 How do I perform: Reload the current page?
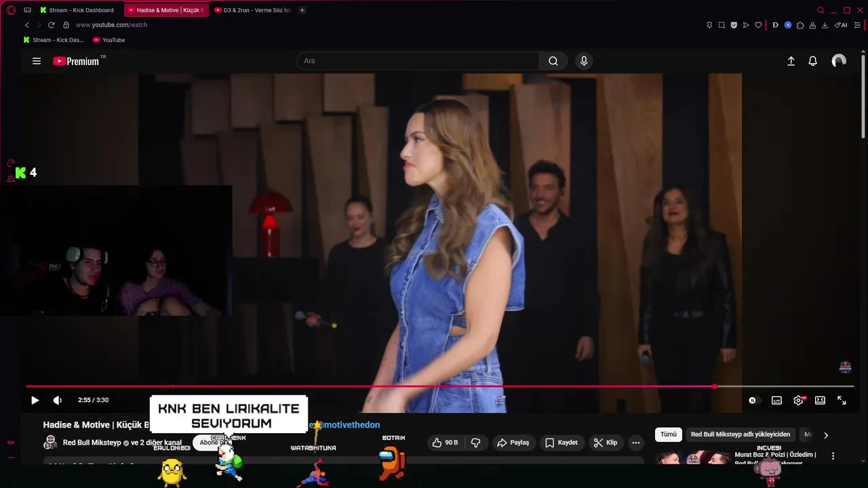point(51,25)
